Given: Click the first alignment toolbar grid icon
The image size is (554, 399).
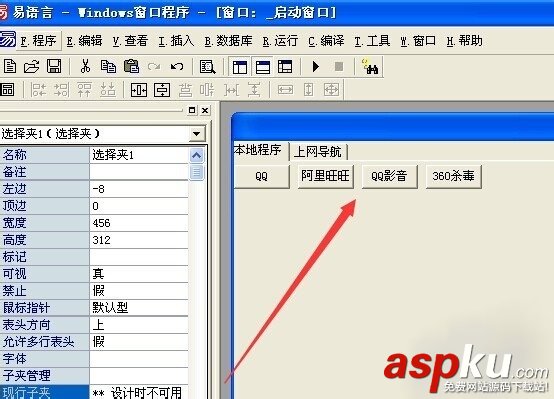Looking at the screenshot, I should tap(7, 90).
